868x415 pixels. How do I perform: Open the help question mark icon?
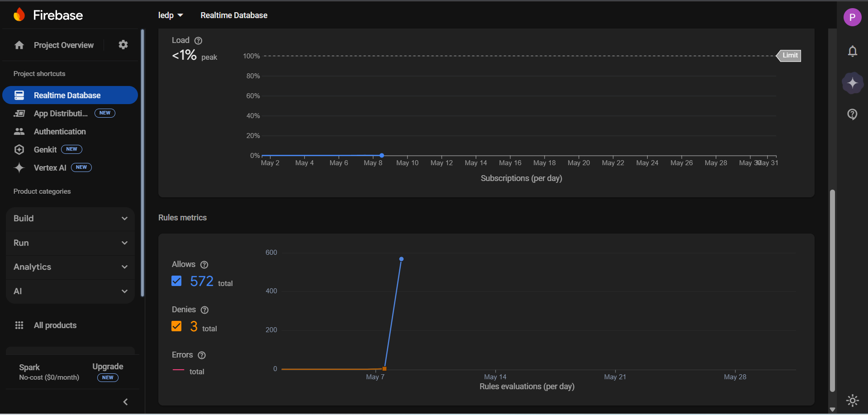(852, 114)
